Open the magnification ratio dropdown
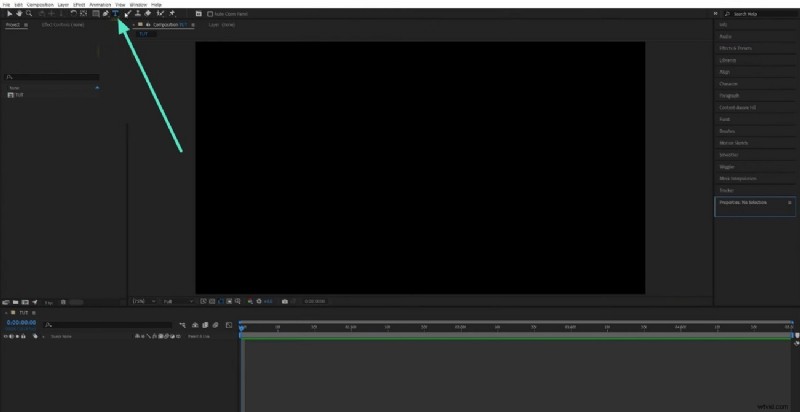This screenshot has height=412, width=800. point(144,301)
